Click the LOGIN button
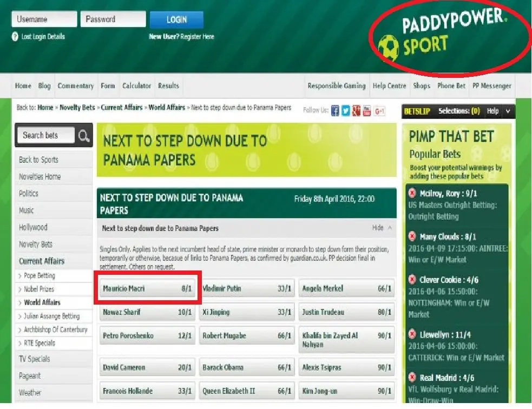This screenshot has height=409, width=532. click(x=177, y=19)
